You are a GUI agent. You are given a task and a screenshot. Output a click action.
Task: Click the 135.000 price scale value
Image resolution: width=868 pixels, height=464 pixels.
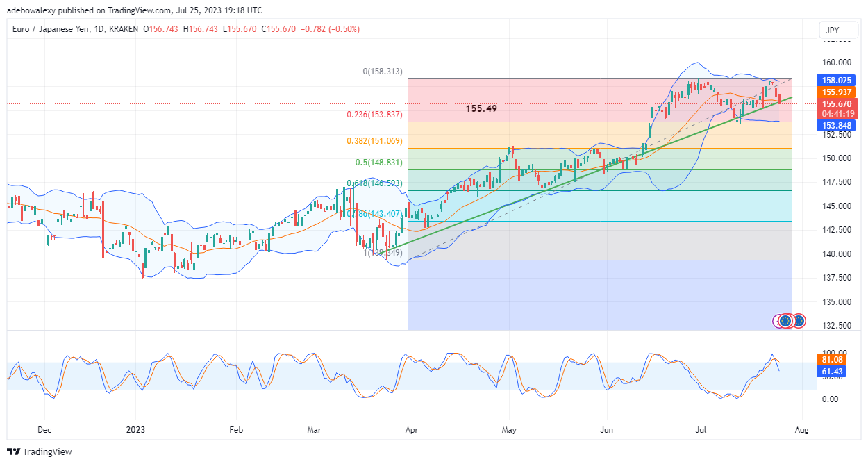coord(837,301)
